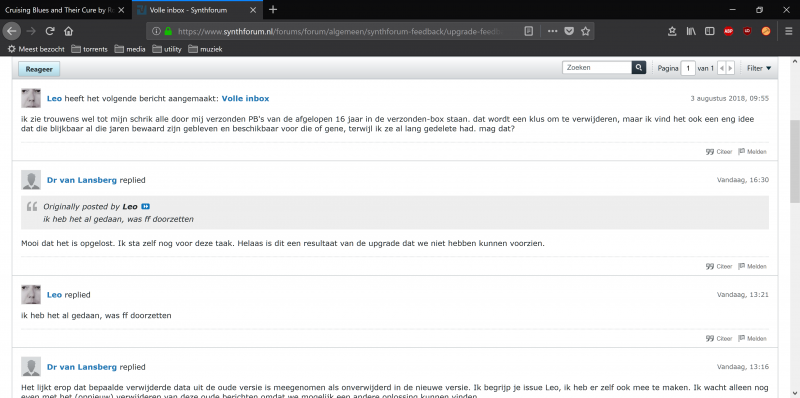
Task: Open the media bookmarks folder
Action: click(x=130, y=49)
